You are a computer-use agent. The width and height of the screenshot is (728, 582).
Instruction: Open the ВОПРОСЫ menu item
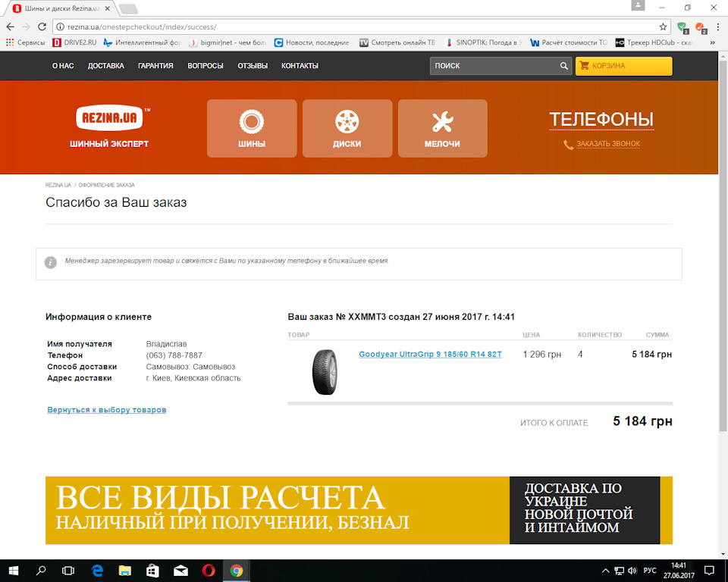pos(206,66)
